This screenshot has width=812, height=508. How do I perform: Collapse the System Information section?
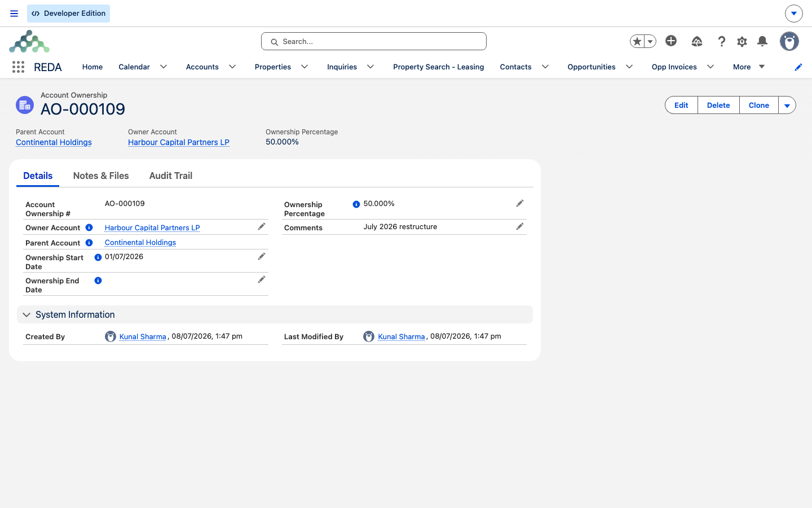(x=27, y=315)
